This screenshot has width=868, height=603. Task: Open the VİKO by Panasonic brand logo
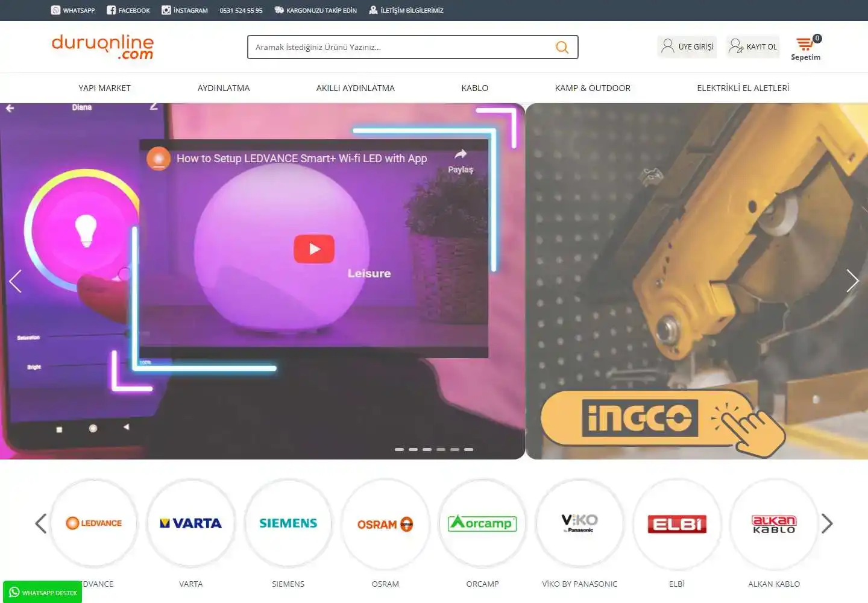point(580,523)
